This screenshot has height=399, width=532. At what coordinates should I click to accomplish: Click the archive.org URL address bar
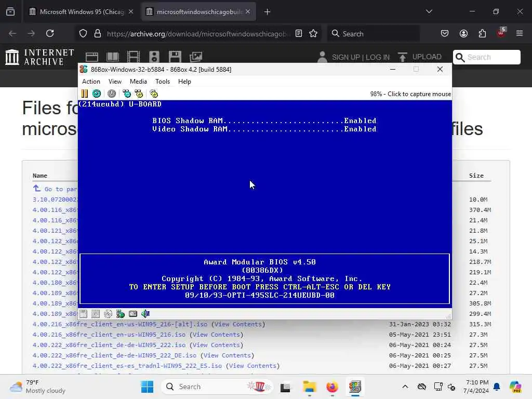tap(198, 34)
